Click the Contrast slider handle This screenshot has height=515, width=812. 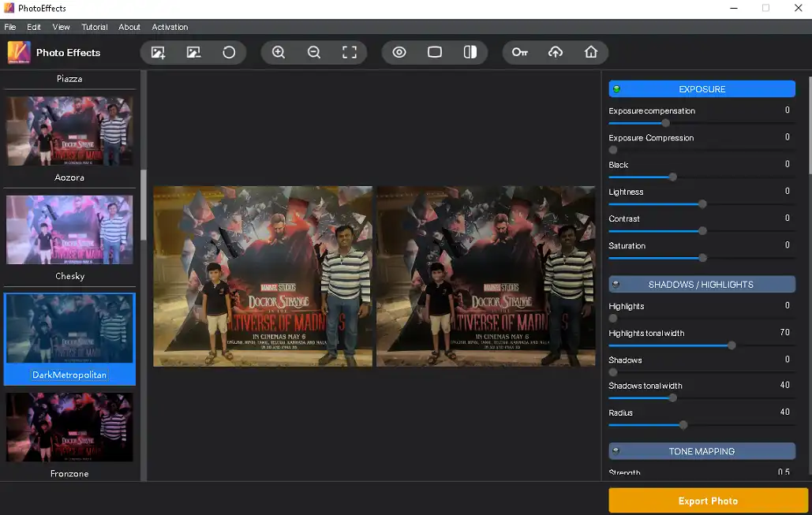(702, 231)
